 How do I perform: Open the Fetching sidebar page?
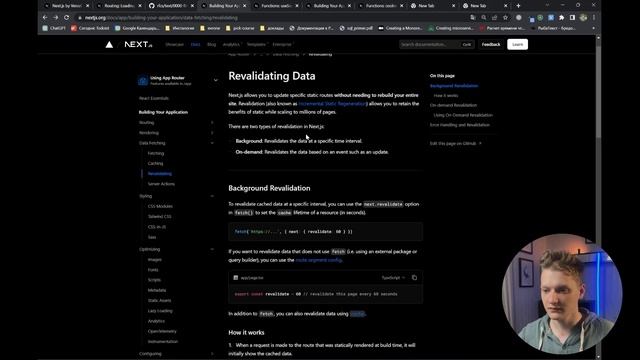[x=156, y=153]
